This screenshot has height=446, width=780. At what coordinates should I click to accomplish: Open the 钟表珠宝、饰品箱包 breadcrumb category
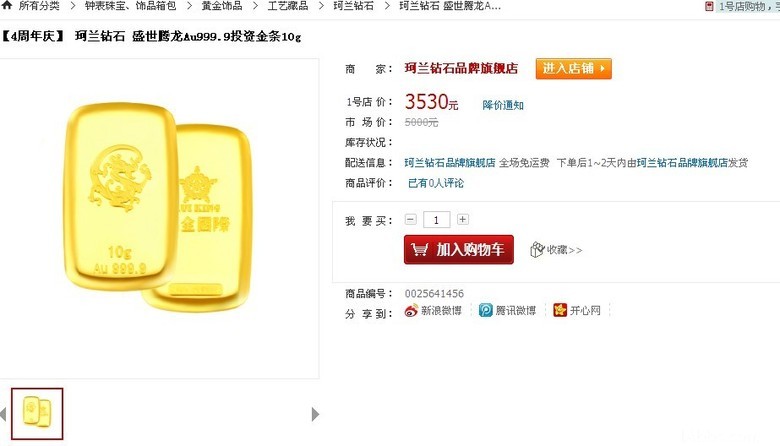pos(131,6)
